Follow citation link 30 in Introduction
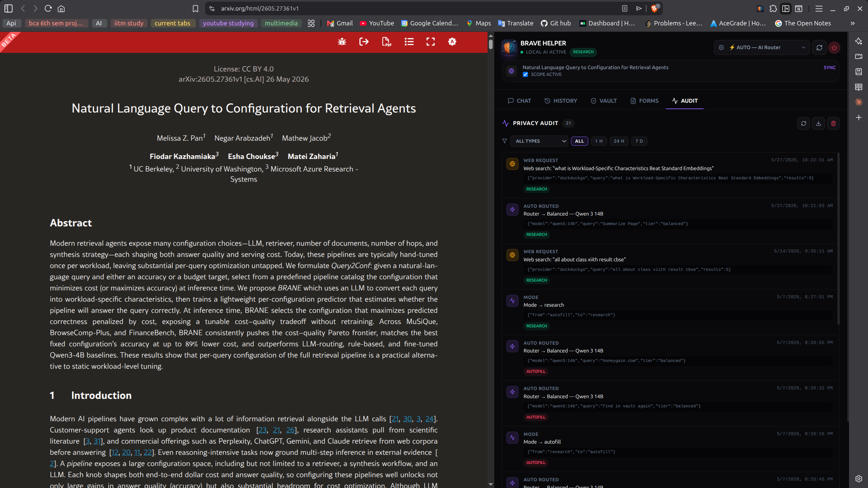Image resolution: width=868 pixels, height=488 pixels. (407, 419)
